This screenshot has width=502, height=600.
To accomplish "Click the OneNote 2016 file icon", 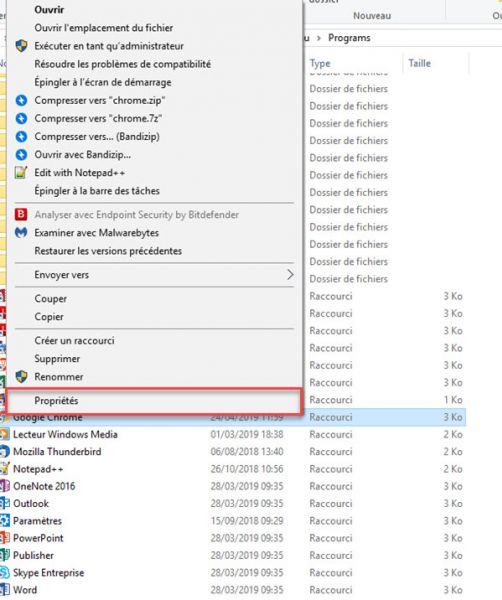I will click(4, 486).
